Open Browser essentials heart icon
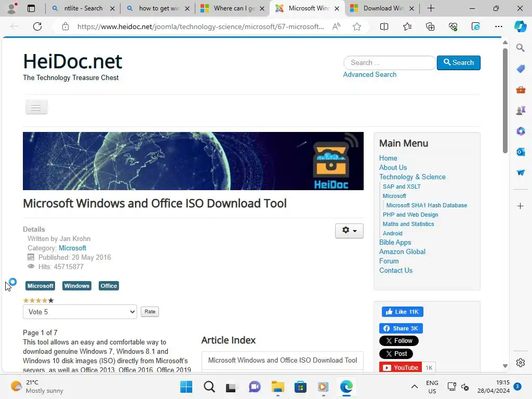Screen dimensions: 532x399 click(453, 26)
